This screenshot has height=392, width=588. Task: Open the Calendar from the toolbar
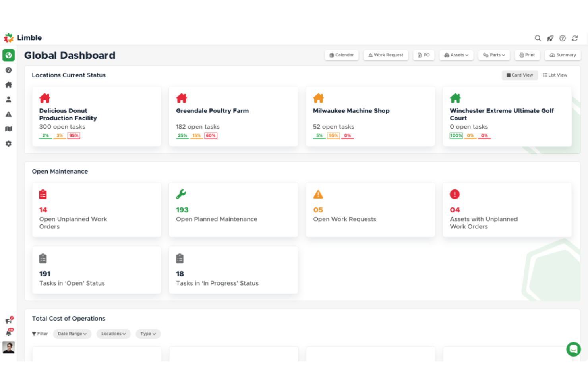(x=341, y=55)
